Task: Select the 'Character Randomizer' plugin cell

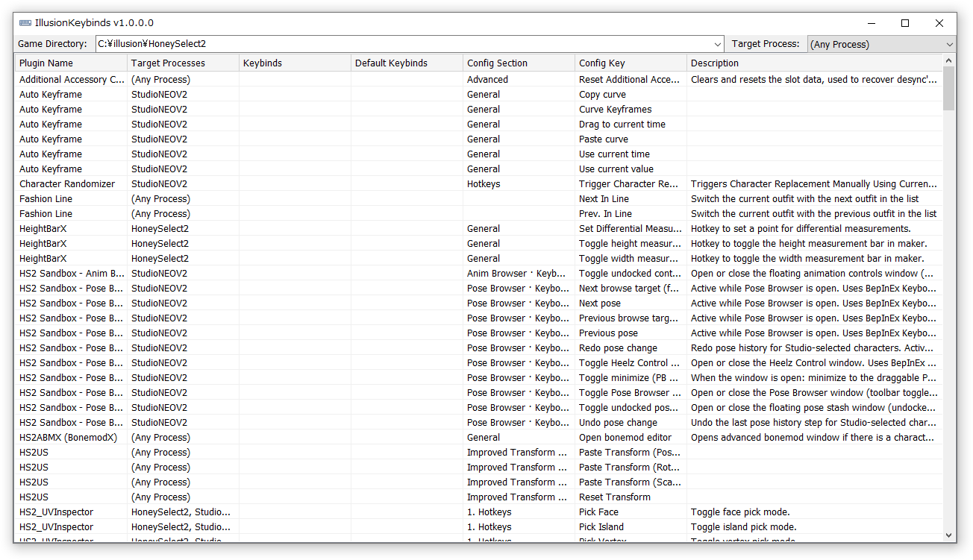Action: pyautogui.click(x=72, y=184)
